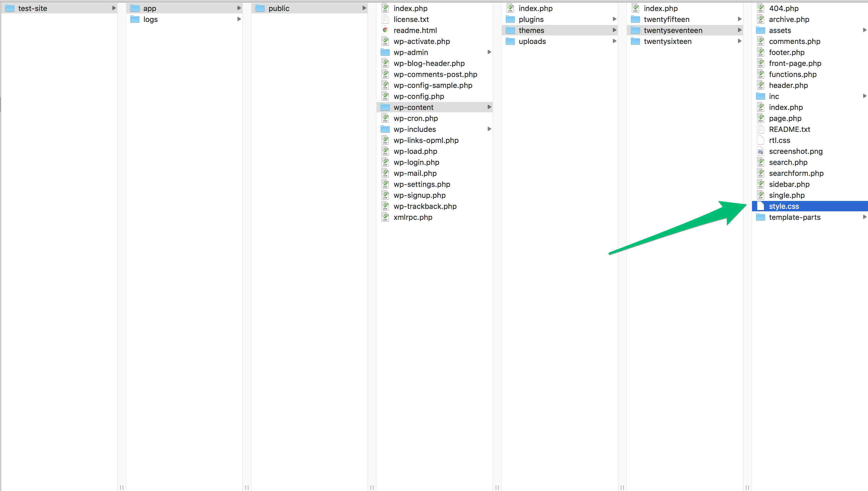Select the header.php file

click(x=788, y=85)
